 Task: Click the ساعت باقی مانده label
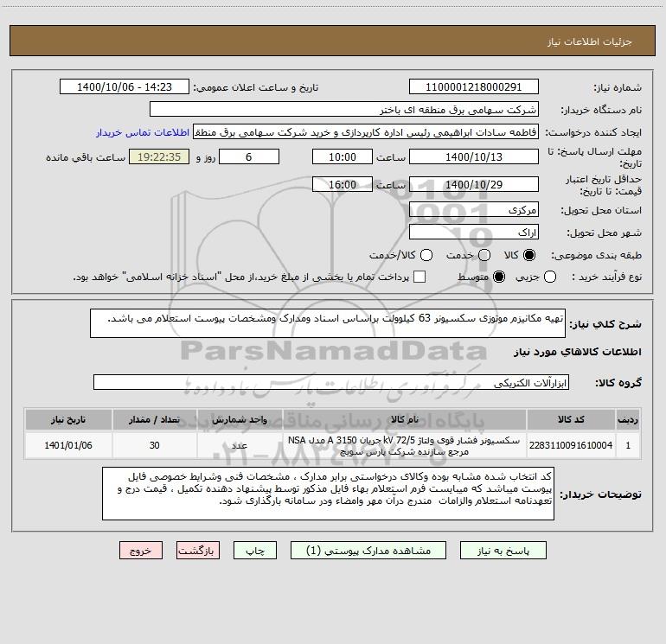86,157
